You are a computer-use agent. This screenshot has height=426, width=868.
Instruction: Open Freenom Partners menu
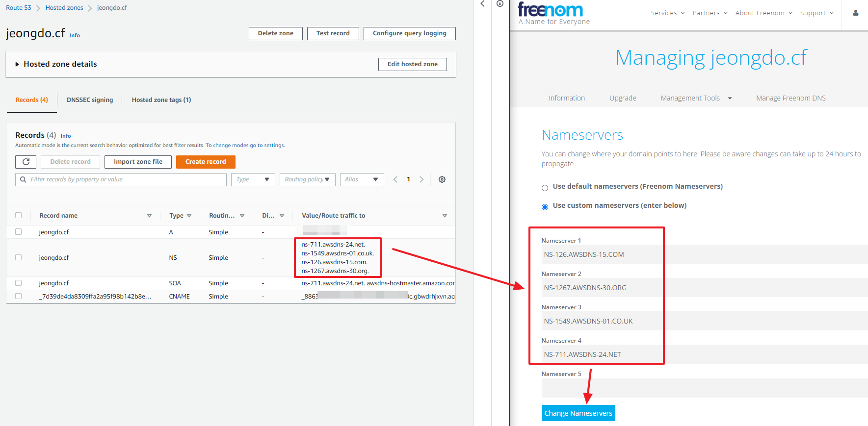(x=710, y=13)
